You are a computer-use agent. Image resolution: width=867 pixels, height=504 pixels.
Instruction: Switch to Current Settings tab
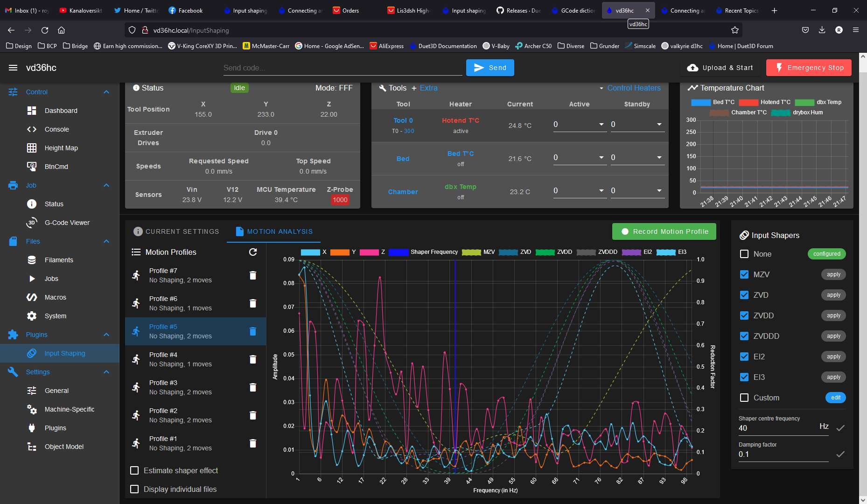coord(176,231)
